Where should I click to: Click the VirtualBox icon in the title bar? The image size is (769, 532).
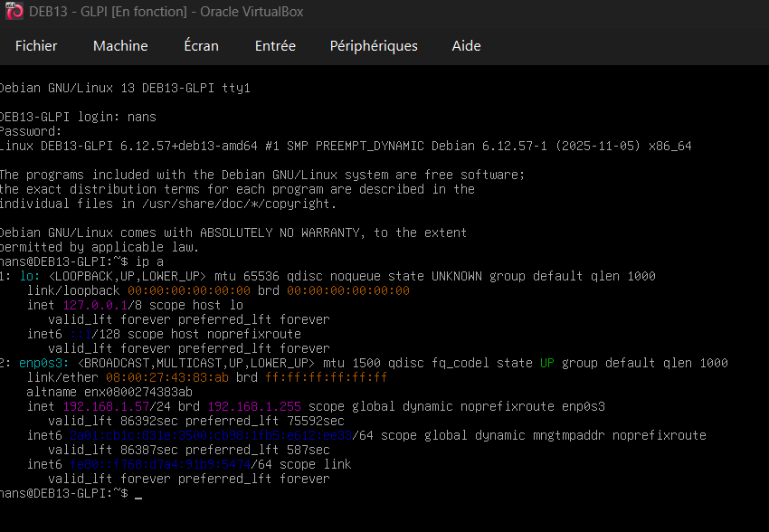click(11, 12)
